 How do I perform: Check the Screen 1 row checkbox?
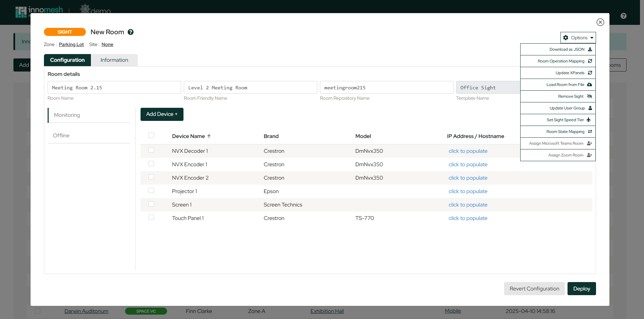151,204
